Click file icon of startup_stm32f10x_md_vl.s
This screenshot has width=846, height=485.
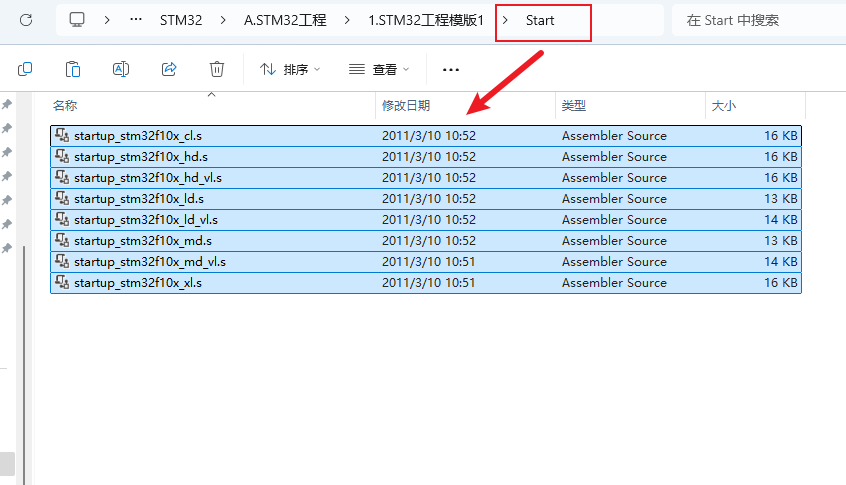coord(62,261)
